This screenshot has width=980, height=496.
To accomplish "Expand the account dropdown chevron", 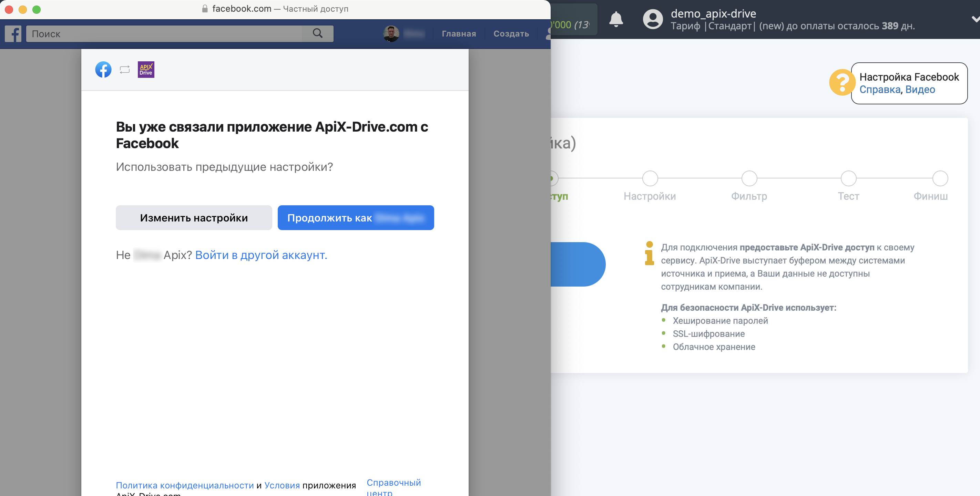I will [x=975, y=19].
